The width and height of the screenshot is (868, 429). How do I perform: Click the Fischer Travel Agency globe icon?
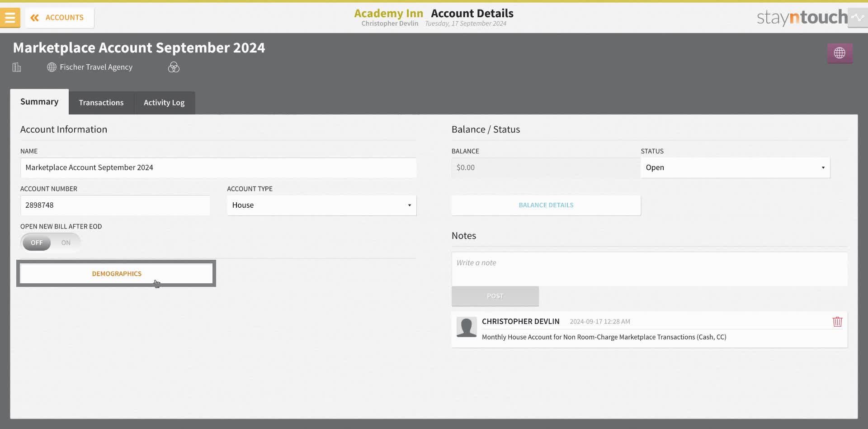[x=52, y=67]
